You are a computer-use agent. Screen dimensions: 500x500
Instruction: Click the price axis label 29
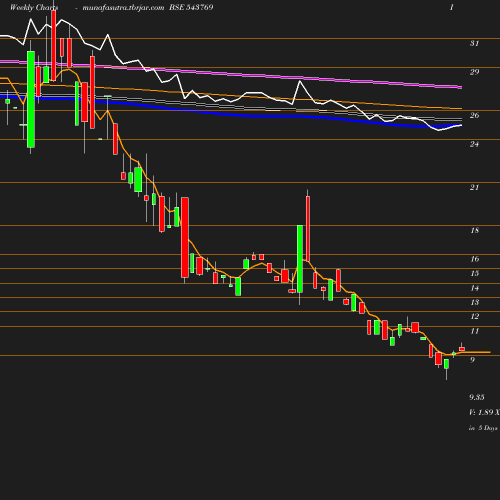(474, 72)
